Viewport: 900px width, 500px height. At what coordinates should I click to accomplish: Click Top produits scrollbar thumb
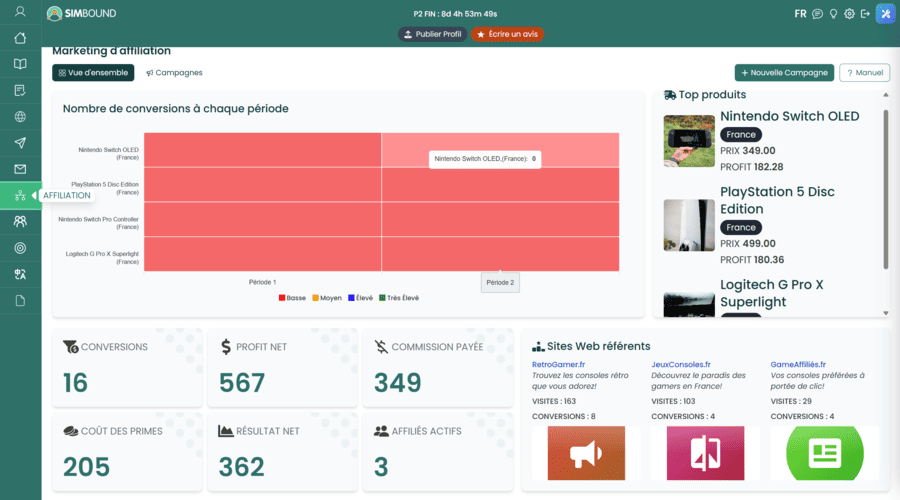point(886,189)
